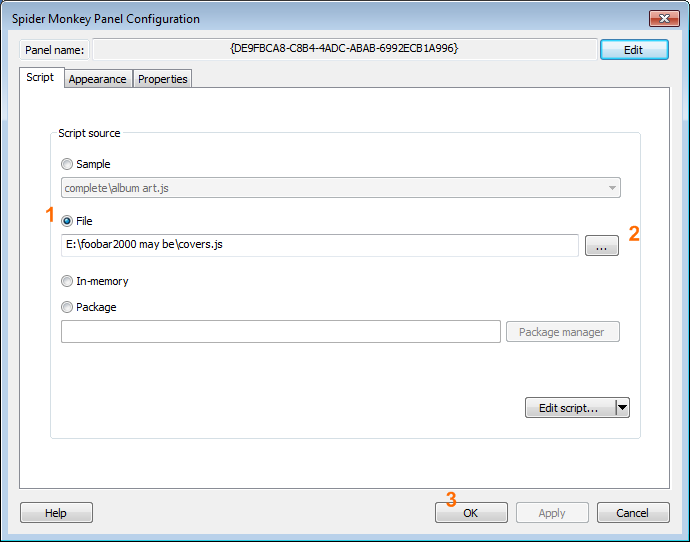
Task: Select the Package radio button
Action: pyautogui.click(x=67, y=307)
